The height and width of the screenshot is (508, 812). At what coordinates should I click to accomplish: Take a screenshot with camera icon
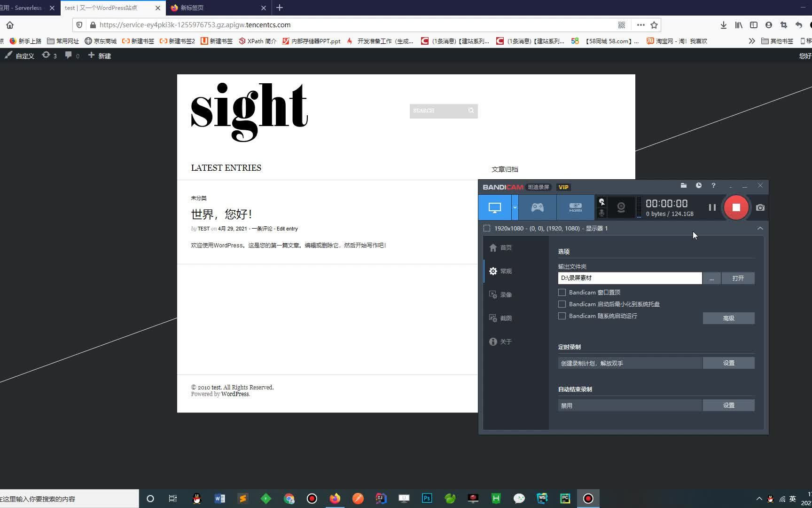(760, 207)
